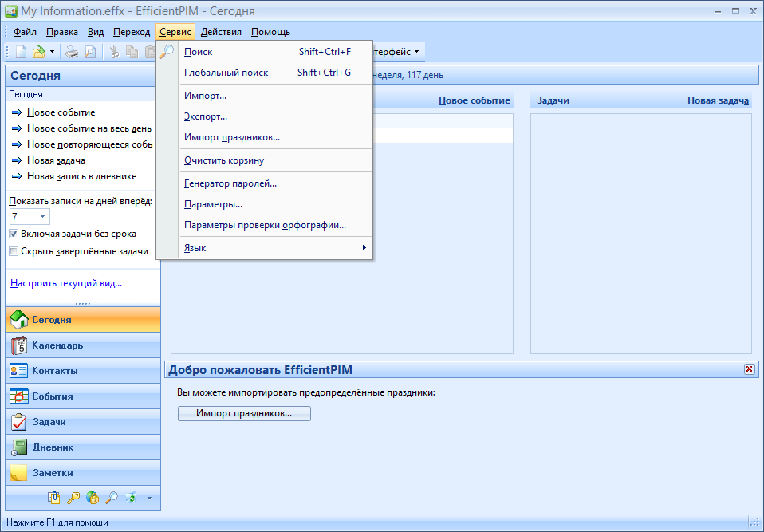Open the Файл menu
Viewport: 764px width, 532px height.
[x=25, y=32]
